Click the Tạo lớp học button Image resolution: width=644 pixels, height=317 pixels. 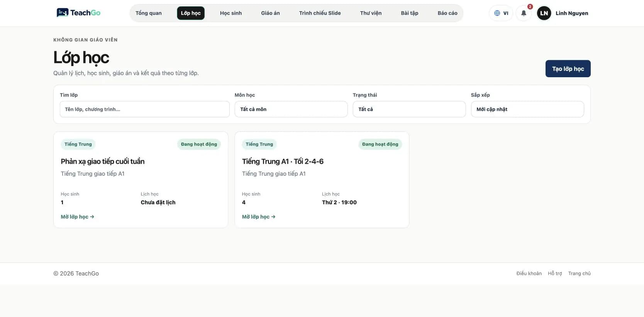point(568,69)
